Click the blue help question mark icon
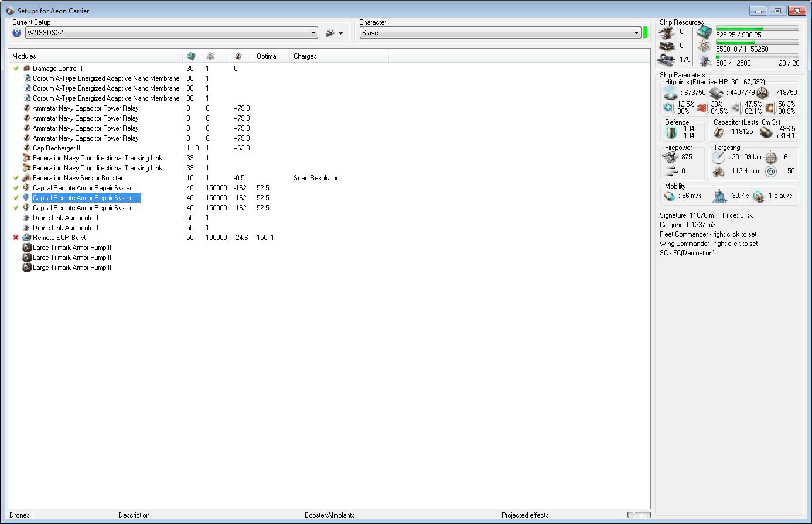Image resolution: width=812 pixels, height=524 pixels. click(x=17, y=33)
